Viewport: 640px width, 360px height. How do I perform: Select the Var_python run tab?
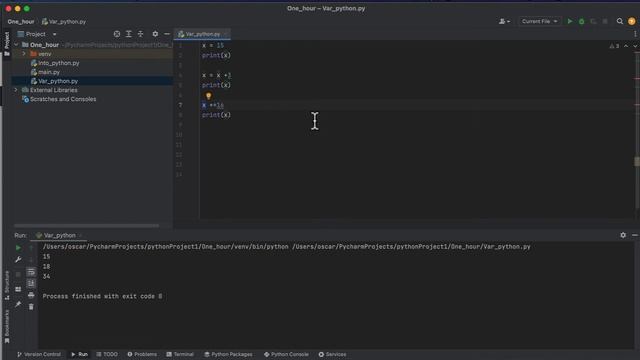pos(58,236)
